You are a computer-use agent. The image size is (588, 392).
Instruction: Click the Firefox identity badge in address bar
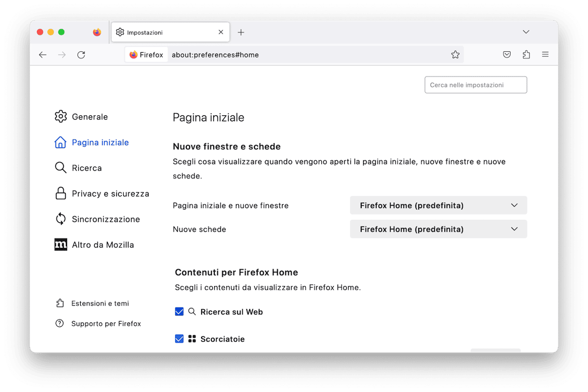coord(147,55)
